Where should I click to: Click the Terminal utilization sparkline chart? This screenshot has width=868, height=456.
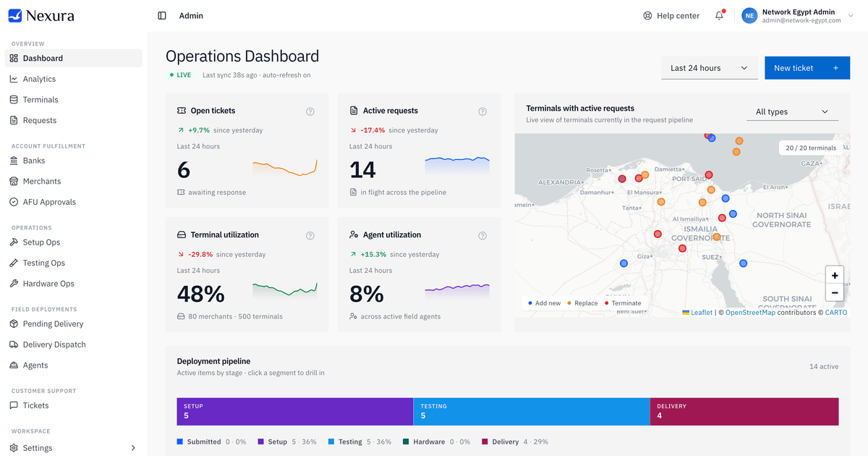[x=285, y=289]
